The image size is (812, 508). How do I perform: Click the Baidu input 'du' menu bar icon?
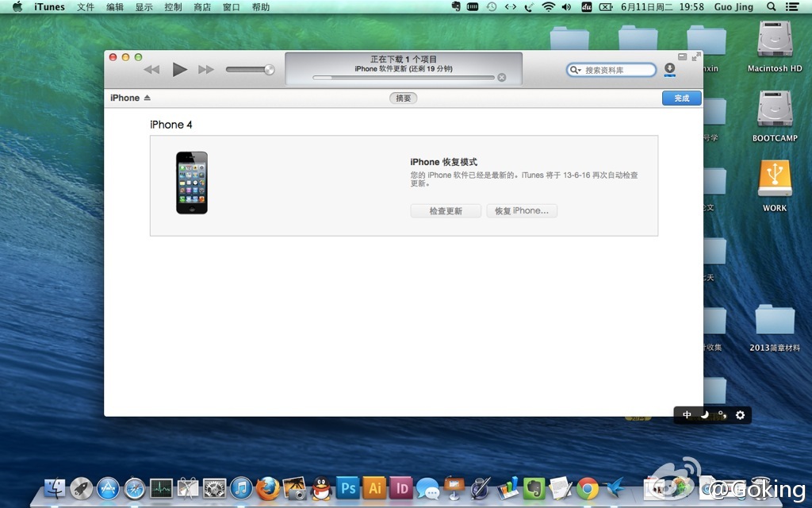click(587, 6)
